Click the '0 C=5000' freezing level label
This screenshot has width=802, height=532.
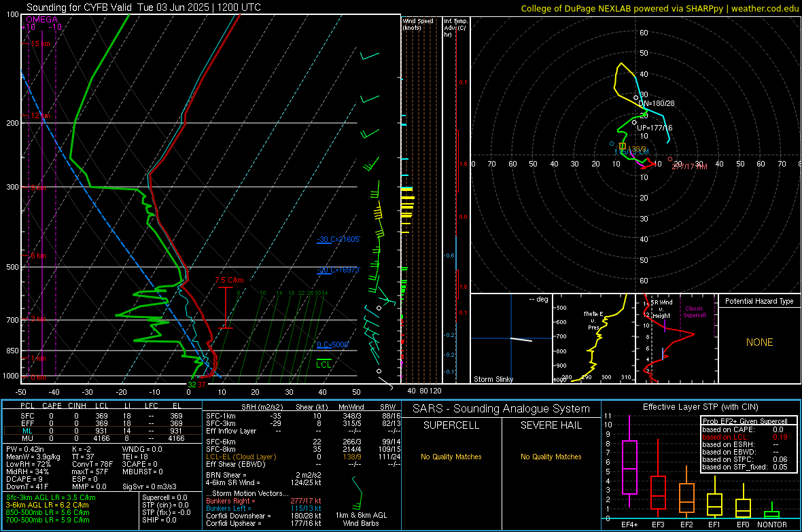332,344
